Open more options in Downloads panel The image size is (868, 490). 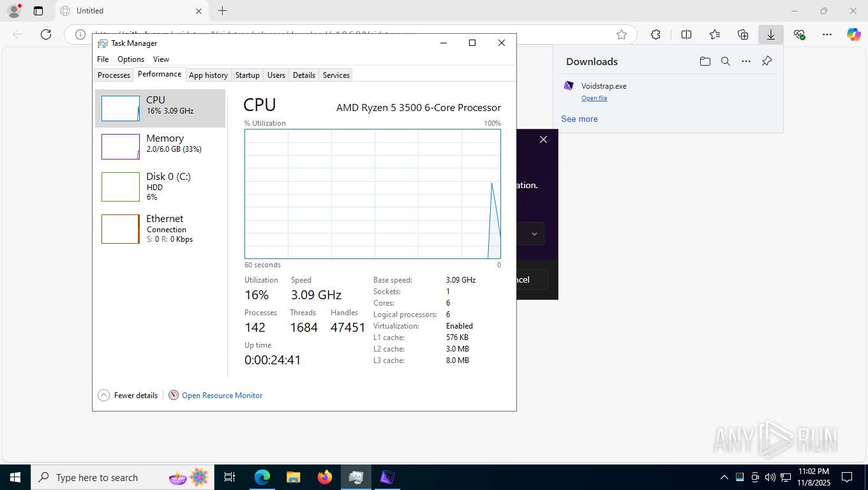coord(746,61)
